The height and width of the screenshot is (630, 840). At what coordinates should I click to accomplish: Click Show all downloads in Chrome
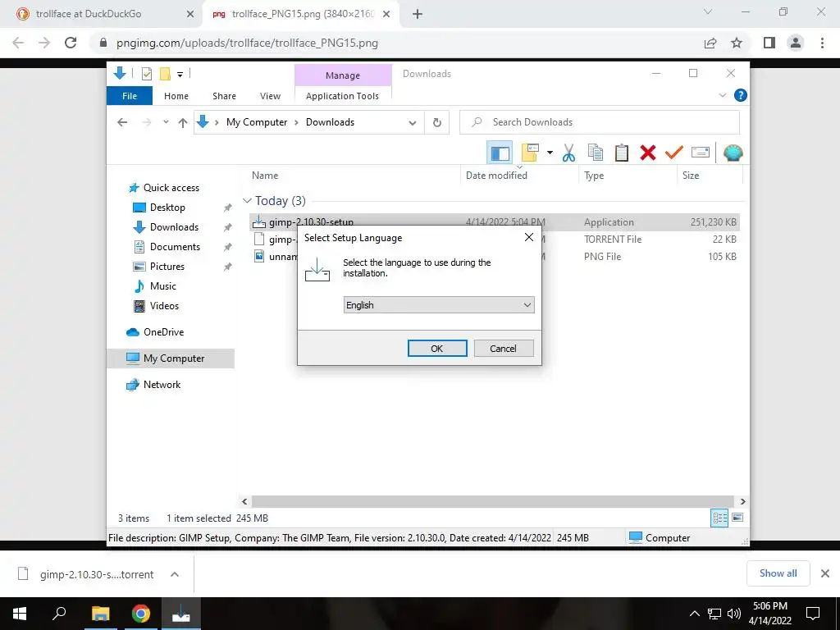[778, 573]
